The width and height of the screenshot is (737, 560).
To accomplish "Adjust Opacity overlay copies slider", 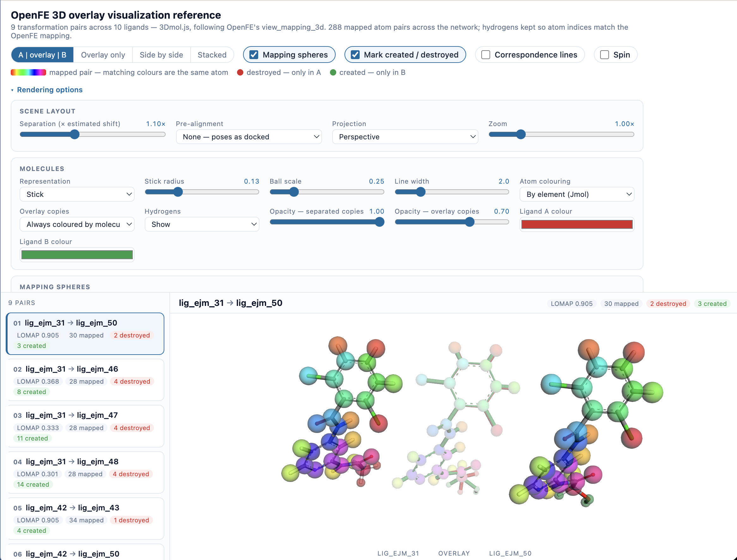I will pyautogui.click(x=452, y=222).
